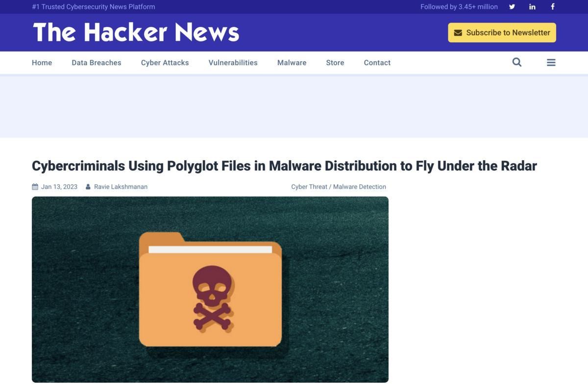
Task: Open the LinkedIn icon in header
Action: coord(532,7)
